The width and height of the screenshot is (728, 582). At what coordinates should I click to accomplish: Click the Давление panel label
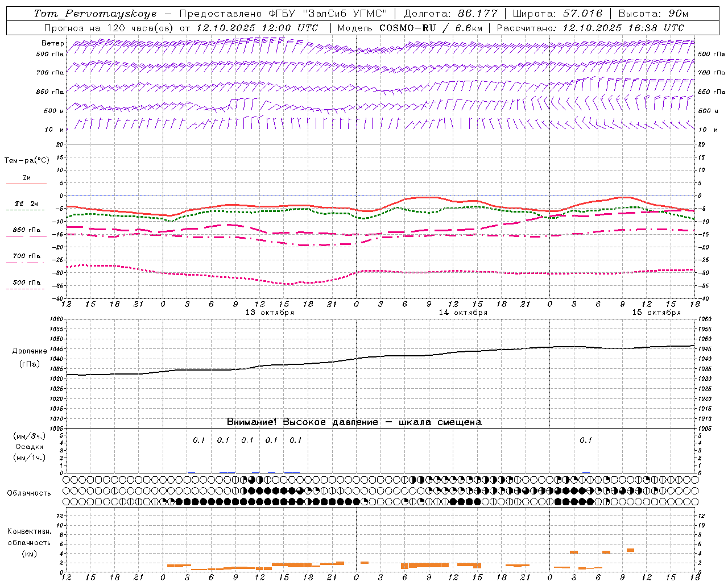(x=30, y=351)
